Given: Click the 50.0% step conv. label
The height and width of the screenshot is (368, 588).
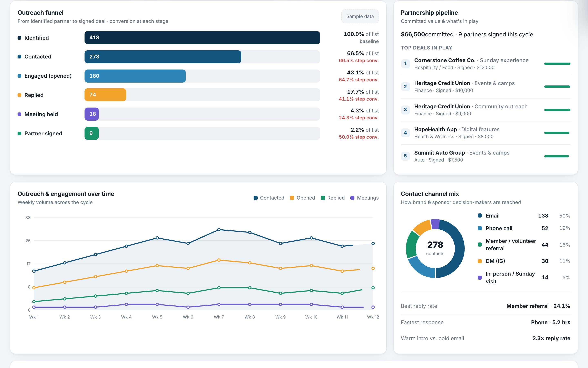Looking at the screenshot, I should tap(359, 137).
